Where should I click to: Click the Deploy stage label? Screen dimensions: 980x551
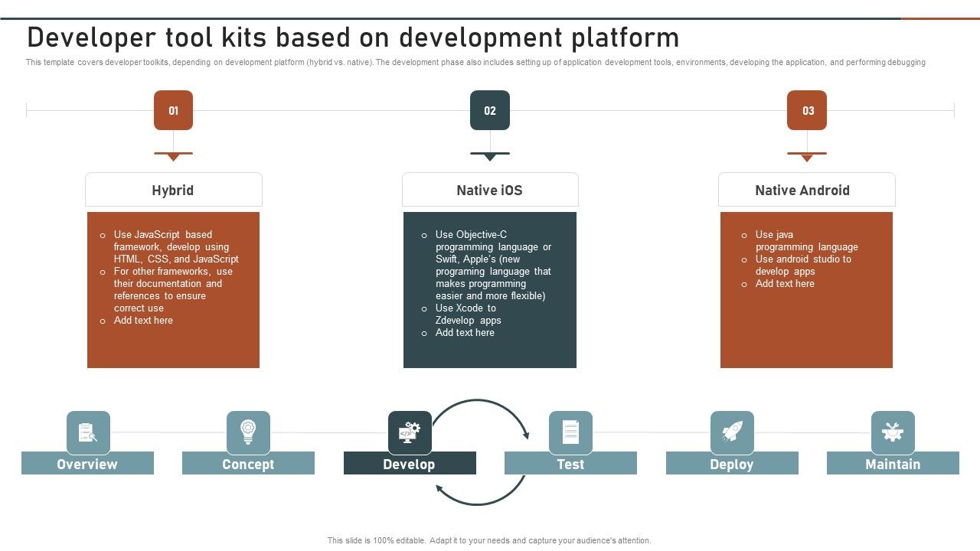732,464
